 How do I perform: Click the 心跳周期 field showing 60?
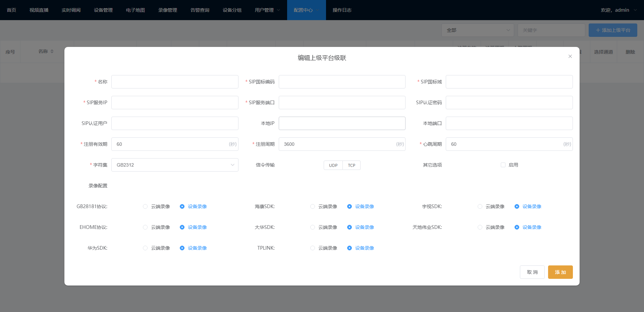pos(509,144)
